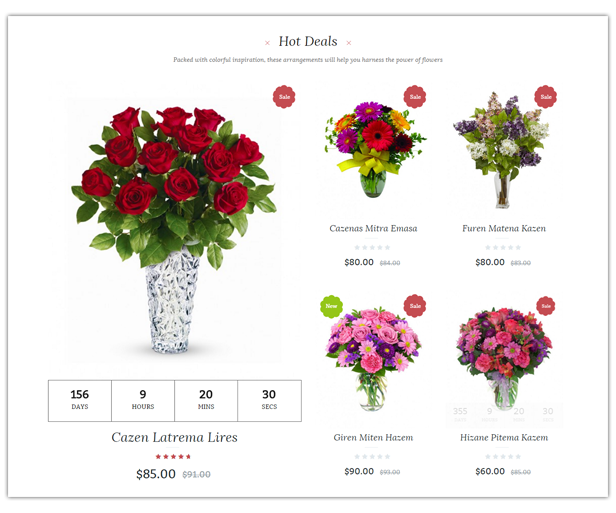Open the Furen Matena Kazen product link
The width and height of the screenshot is (616, 513).
point(504,228)
